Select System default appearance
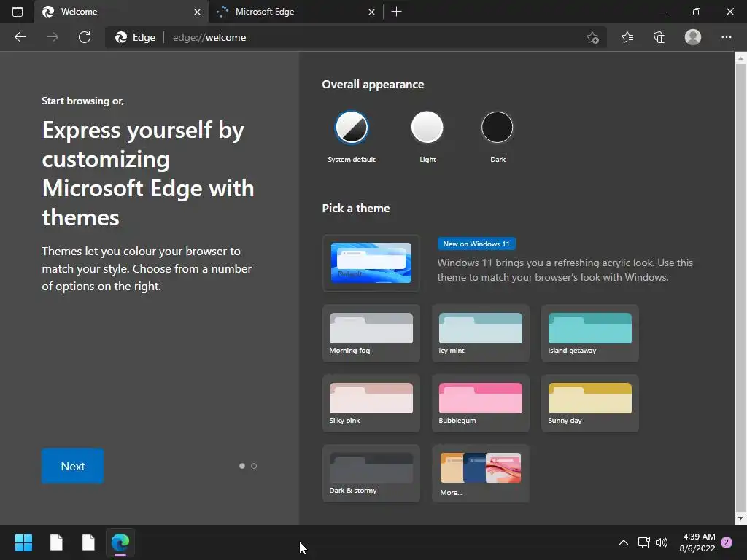 tap(352, 127)
